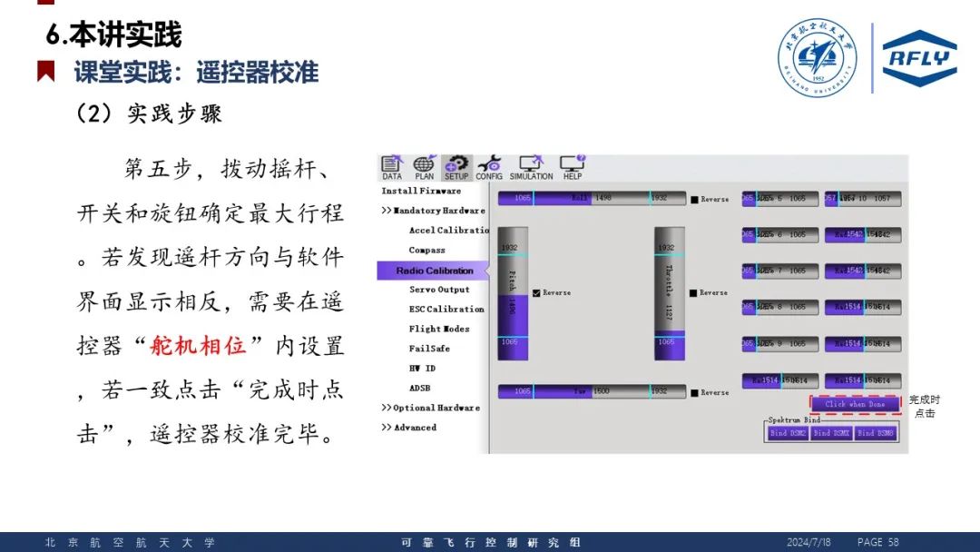The height and width of the screenshot is (552, 980).
Task: Click the Yaw channel horizontal bar
Action: 593,391
